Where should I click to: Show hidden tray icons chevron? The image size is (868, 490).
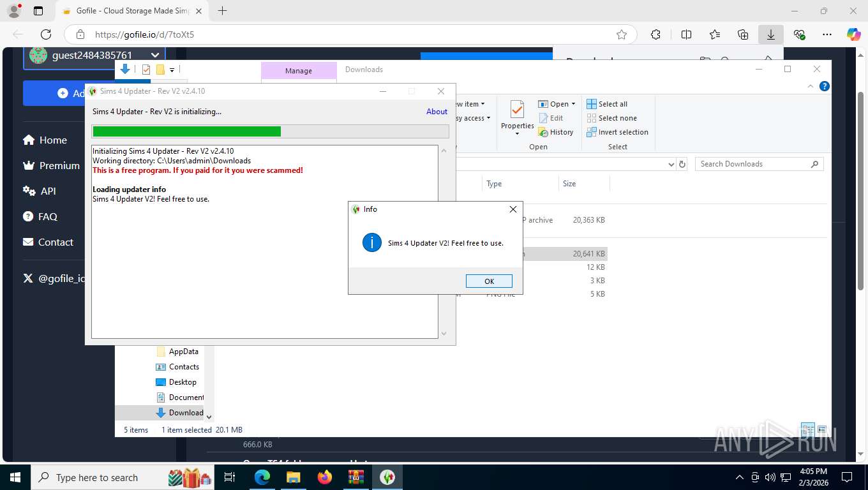coord(740,477)
